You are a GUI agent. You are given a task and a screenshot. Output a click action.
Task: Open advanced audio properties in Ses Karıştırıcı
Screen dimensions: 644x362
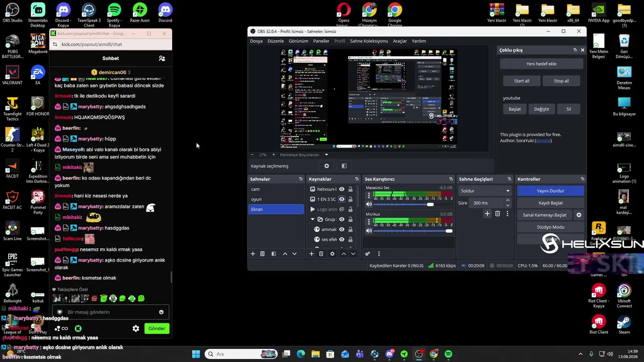[367, 254]
